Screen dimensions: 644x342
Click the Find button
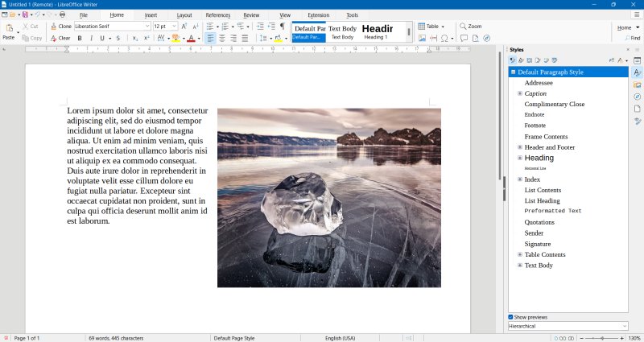629,38
